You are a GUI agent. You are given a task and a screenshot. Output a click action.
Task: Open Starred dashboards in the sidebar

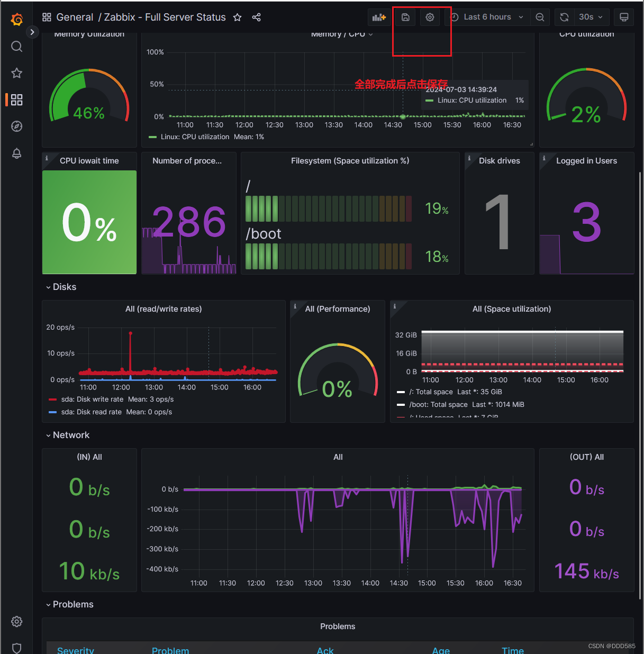[x=17, y=73]
